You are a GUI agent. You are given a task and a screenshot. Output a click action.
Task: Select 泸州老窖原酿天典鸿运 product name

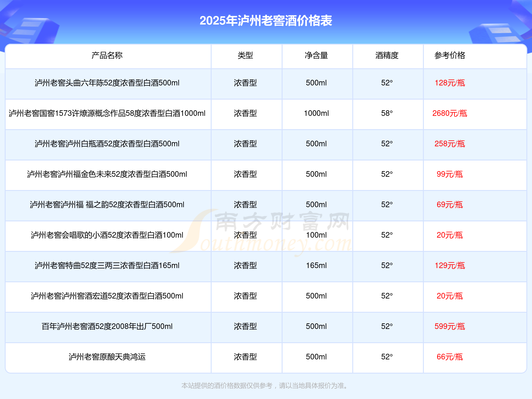point(107,357)
